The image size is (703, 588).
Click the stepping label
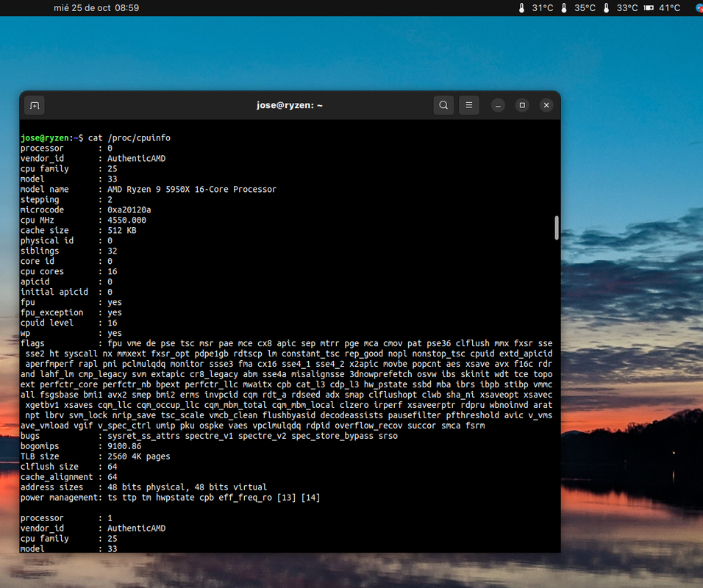40,200
